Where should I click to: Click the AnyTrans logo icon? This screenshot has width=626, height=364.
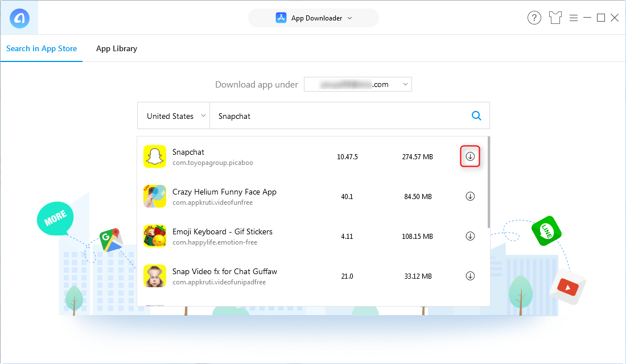point(19,18)
